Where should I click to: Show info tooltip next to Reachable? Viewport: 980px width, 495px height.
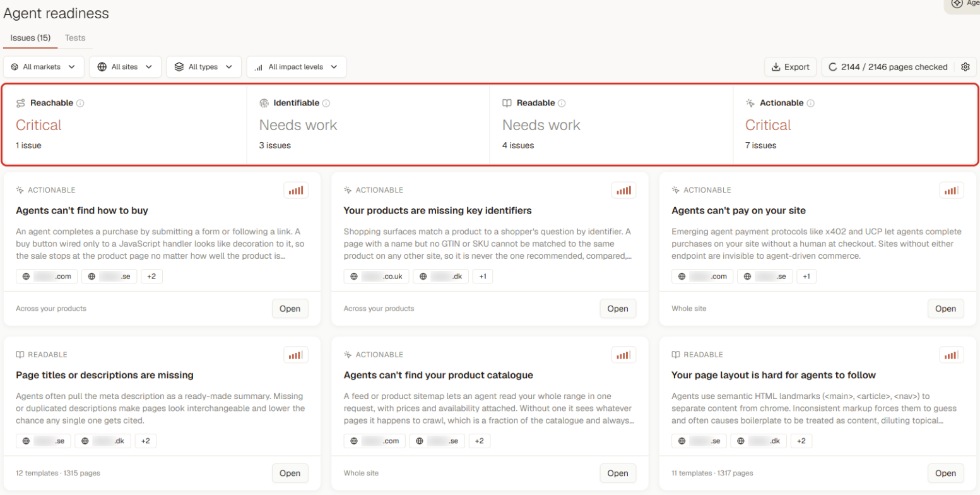80,103
